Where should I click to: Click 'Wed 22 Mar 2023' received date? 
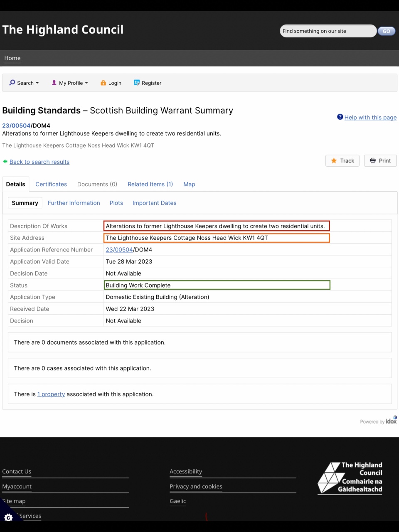click(130, 309)
